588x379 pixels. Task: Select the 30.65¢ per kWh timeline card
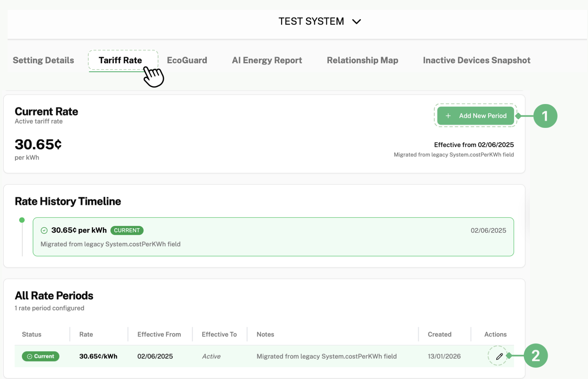coord(273,237)
